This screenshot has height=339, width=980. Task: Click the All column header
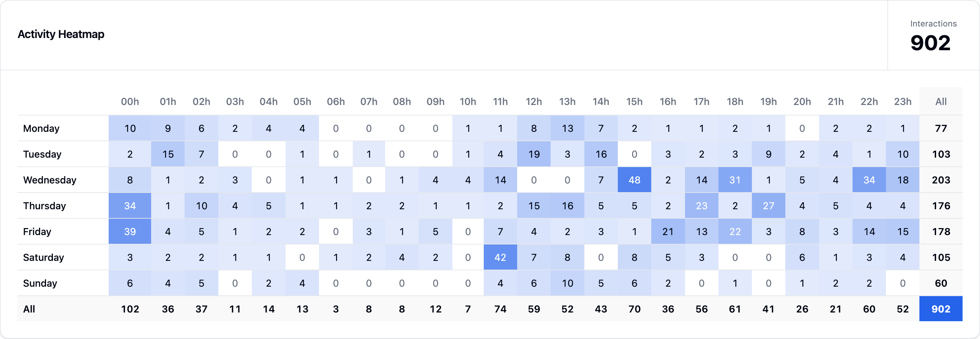(941, 102)
